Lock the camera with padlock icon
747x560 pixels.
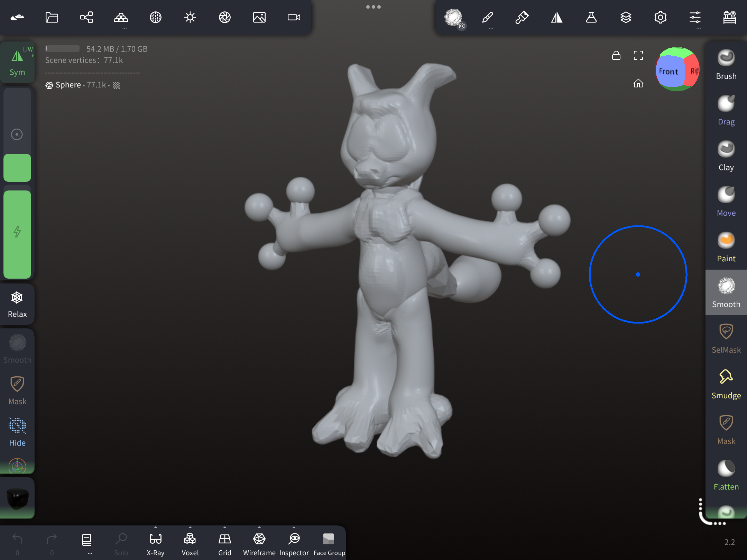tap(616, 55)
